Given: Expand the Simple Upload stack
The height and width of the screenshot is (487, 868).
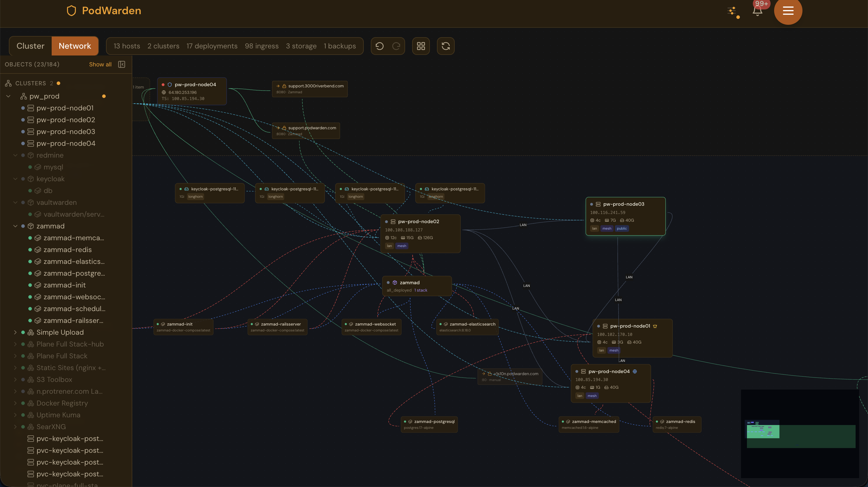Looking at the screenshot, I should pos(15,332).
